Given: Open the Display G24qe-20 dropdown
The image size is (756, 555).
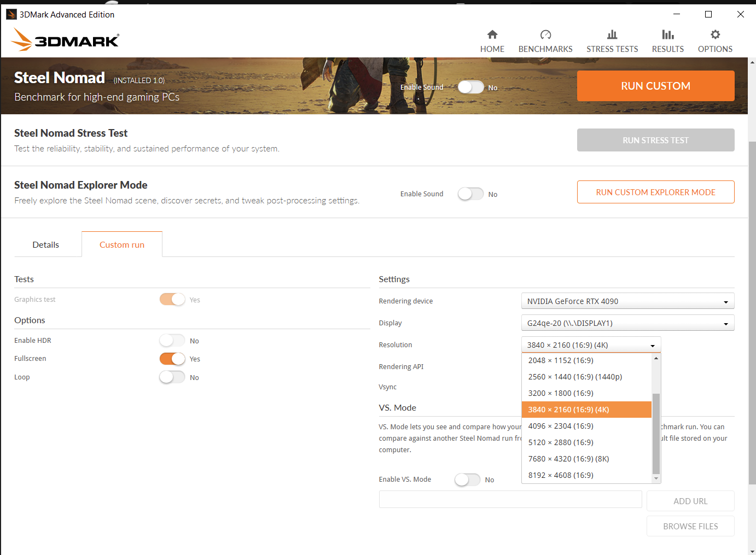Looking at the screenshot, I should click(x=627, y=323).
